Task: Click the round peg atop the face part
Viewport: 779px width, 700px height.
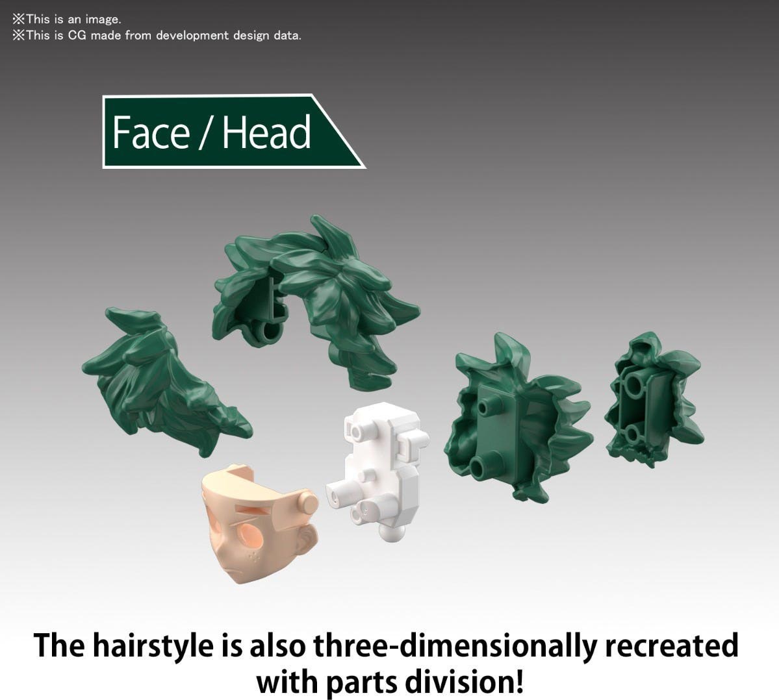Action: (308, 503)
